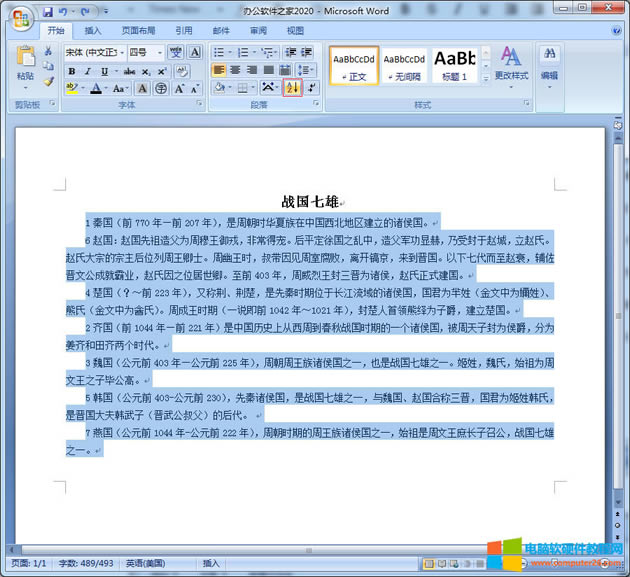
Task: Toggle Show/Hide paragraph marks icon
Action: 311,88
